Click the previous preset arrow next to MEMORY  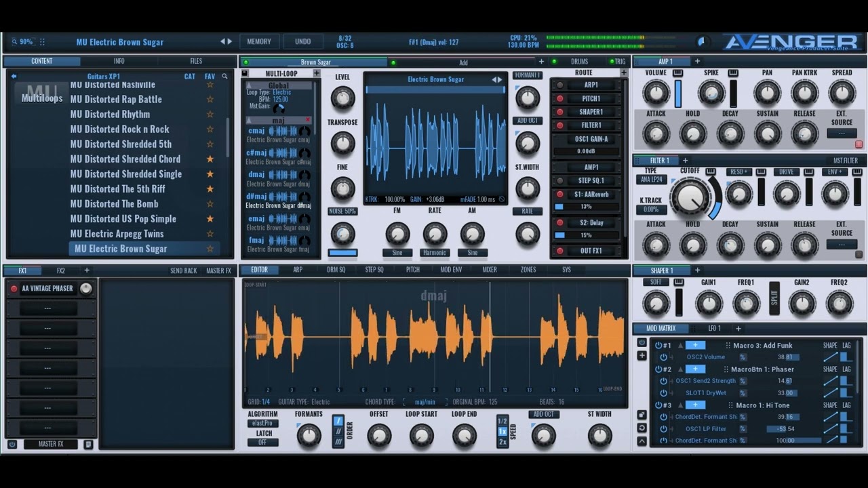(x=222, y=41)
